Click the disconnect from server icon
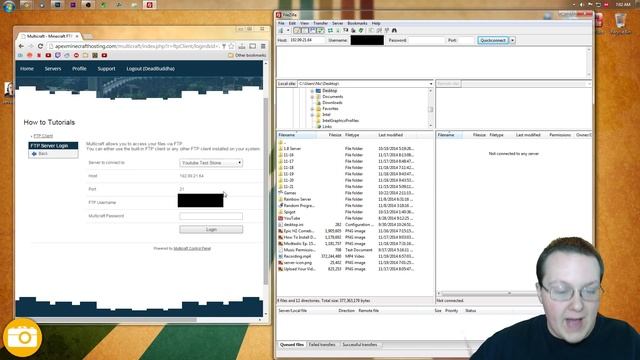 click(353, 31)
